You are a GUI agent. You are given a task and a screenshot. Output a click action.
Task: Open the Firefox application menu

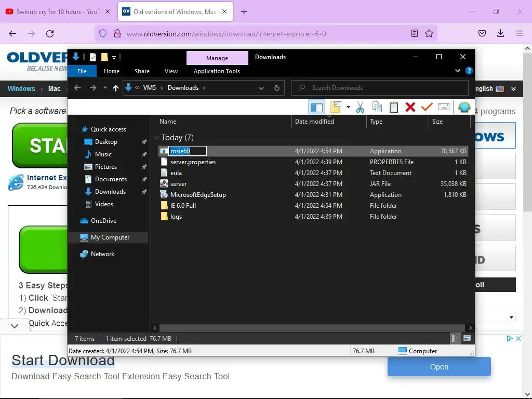pos(519,33)
